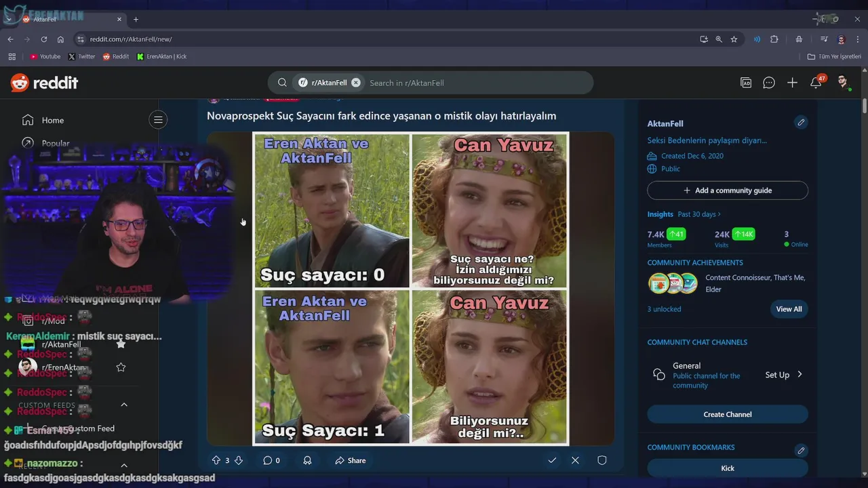Remove the post with the X icon

click(575, 460)
